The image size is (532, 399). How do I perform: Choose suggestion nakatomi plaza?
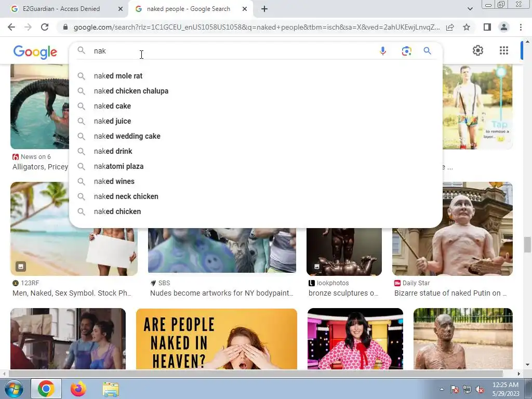point(256,166)
